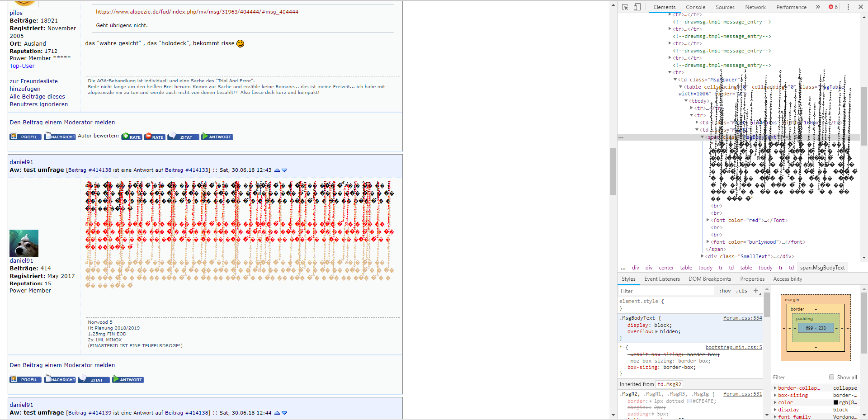This screenshot has height=420, width=868.
Task: Show more DevTools tabs with chevron
Action: tap(818, 7)
